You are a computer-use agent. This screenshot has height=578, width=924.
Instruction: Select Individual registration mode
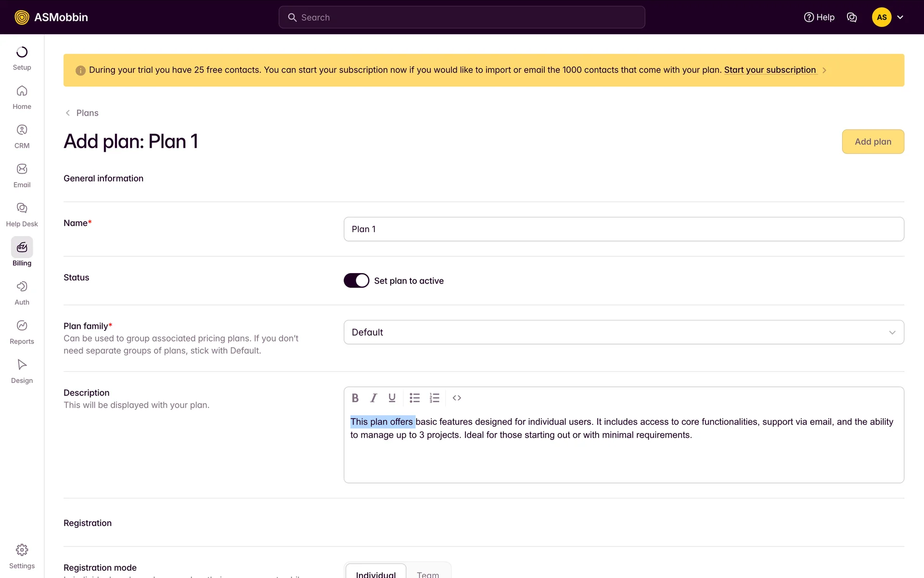click(x=376, y=573)
